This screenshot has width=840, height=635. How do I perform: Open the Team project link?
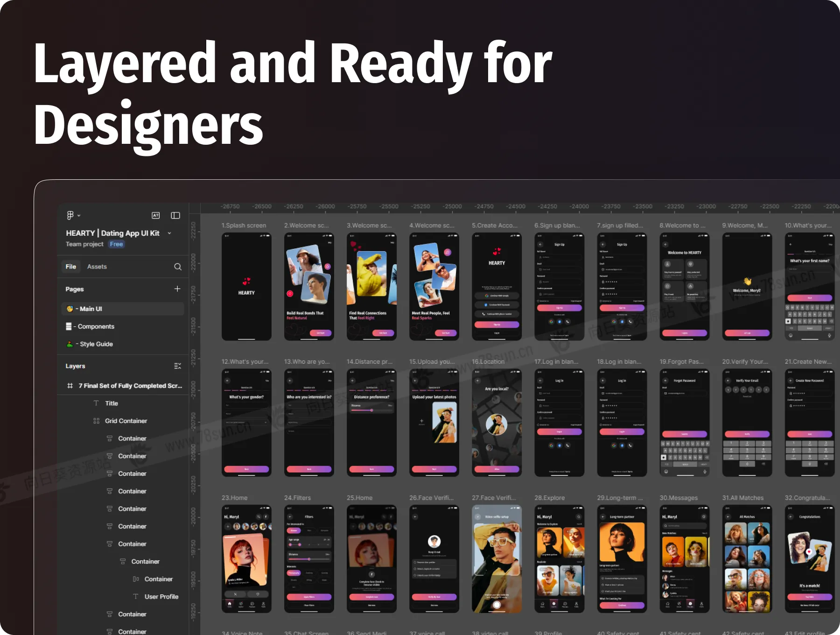[x=84, y=244]
